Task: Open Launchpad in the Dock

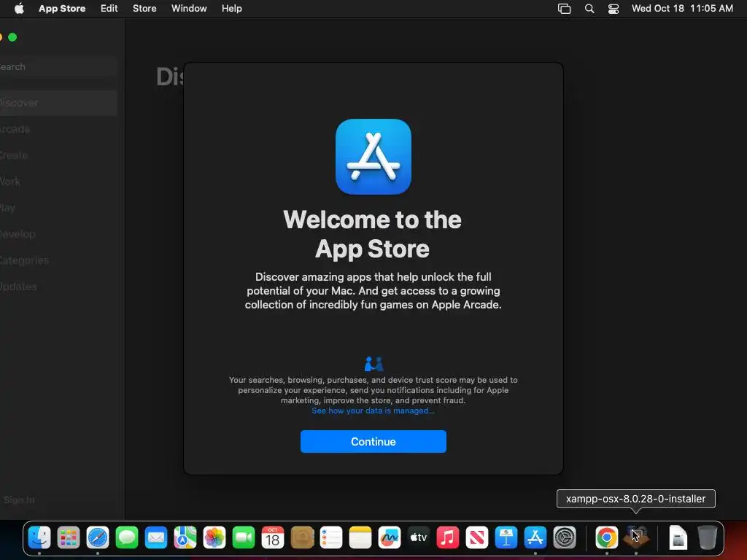Action: pos(69,538)
